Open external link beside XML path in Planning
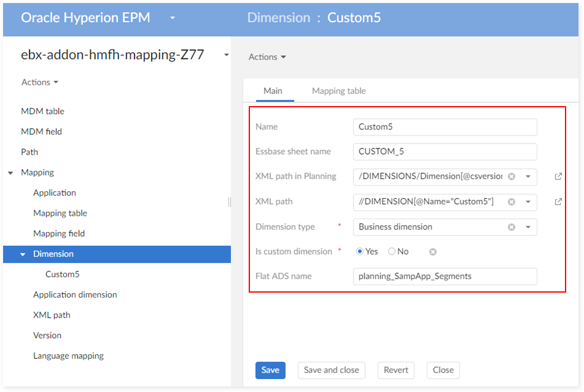 558,177
